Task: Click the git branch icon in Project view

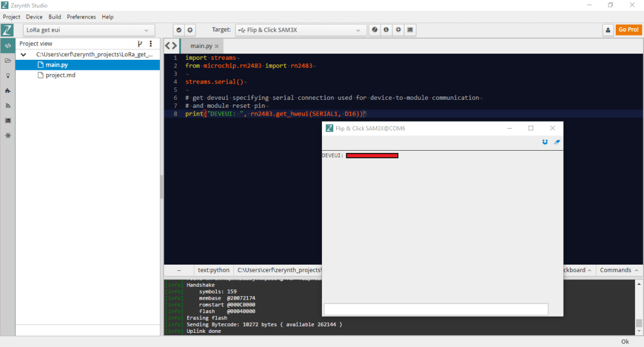Action: point(140,43)
